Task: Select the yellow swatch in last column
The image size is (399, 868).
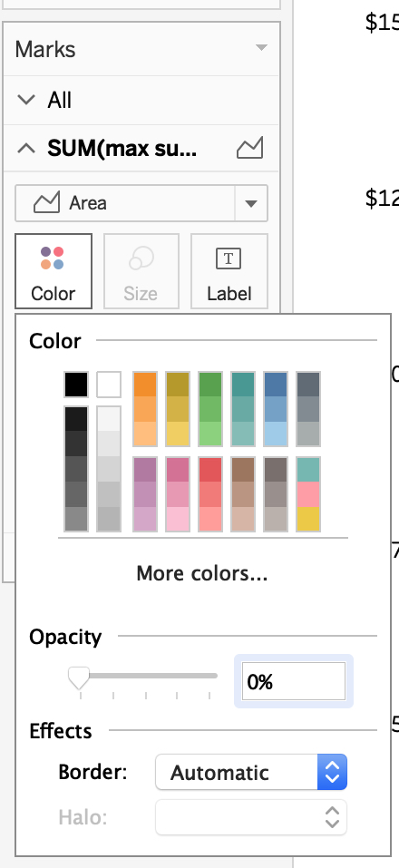Action: [308, 519]
